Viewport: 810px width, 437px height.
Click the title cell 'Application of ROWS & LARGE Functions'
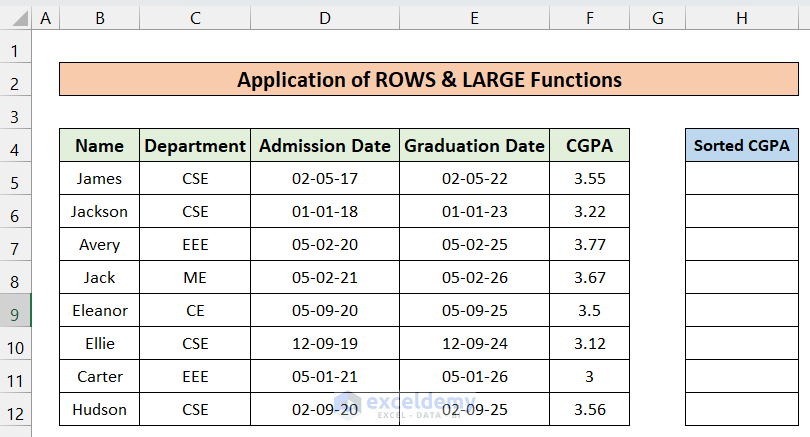429,80
